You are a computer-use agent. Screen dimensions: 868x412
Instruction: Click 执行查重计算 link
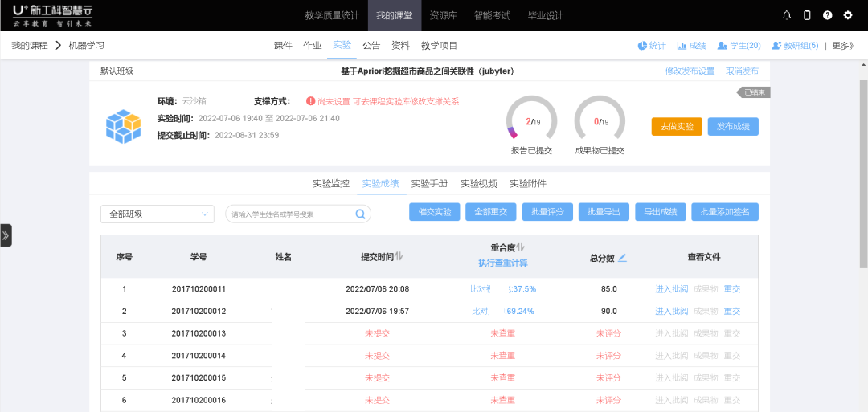pyautogui.click(x=502, y=263)
